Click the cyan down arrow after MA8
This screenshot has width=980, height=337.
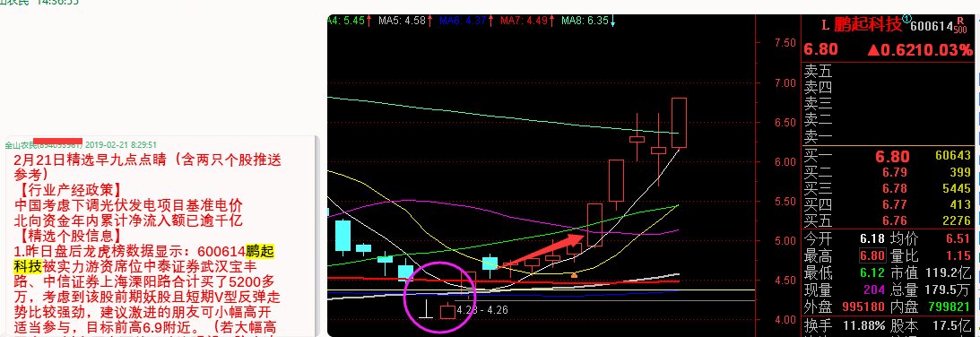tap(613, 21)
